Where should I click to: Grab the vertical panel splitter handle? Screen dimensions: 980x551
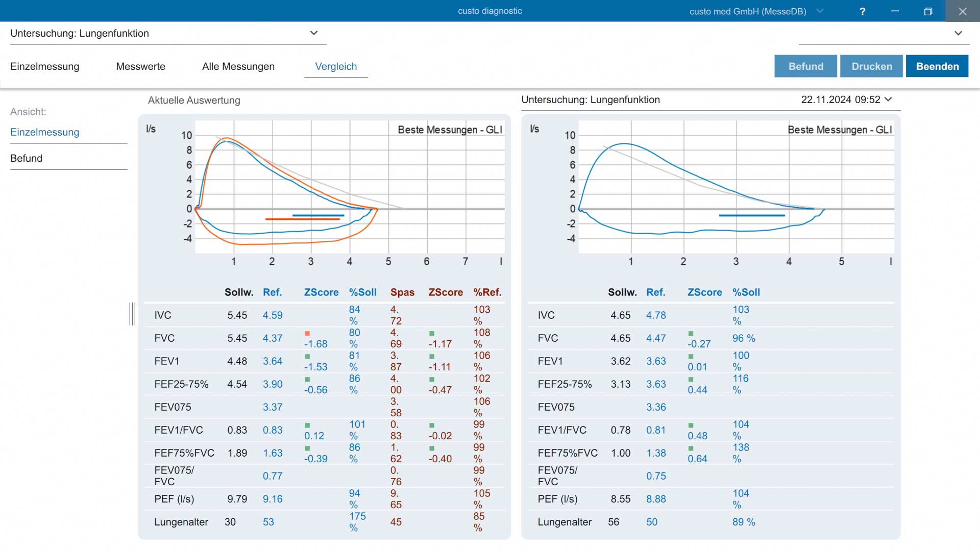[132, 314]
